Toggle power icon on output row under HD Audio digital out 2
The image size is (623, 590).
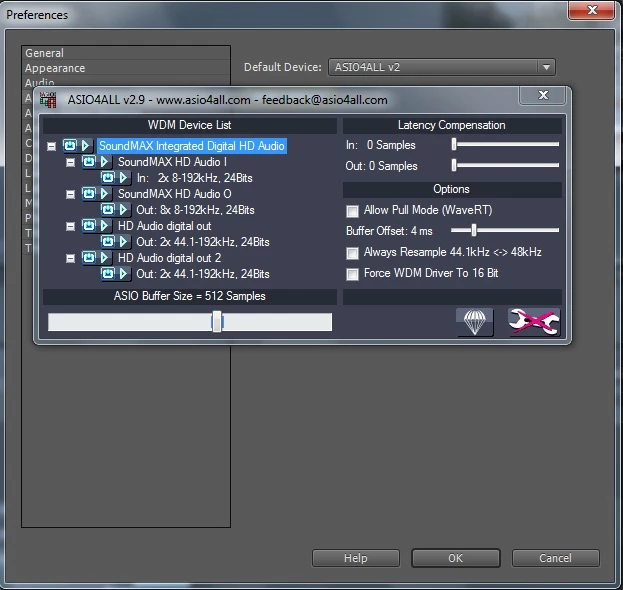[108, 273]
